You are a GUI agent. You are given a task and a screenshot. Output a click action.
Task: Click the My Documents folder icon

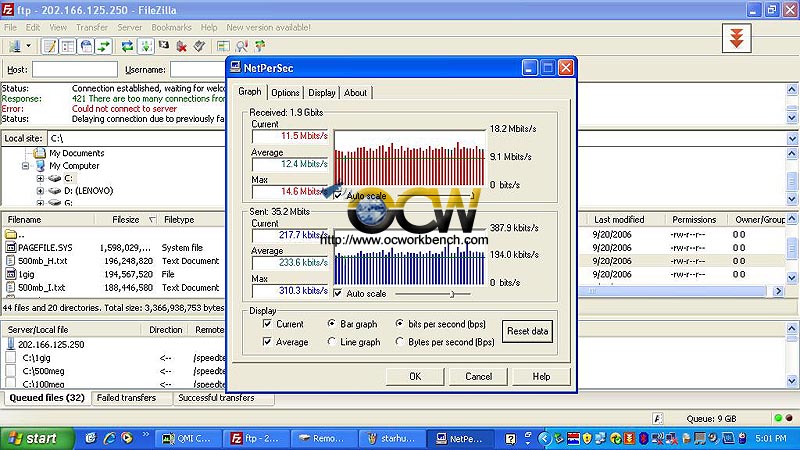point(39,153)
